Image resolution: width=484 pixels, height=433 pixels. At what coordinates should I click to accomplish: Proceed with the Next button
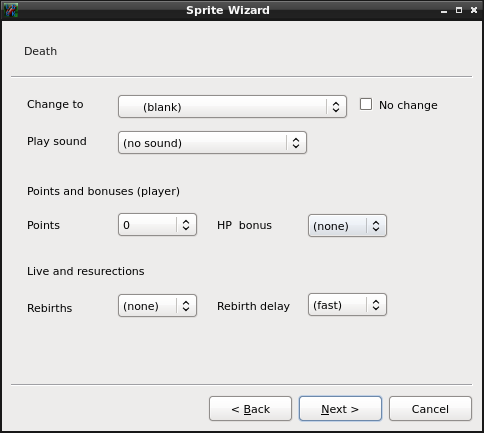click(340, 409)
